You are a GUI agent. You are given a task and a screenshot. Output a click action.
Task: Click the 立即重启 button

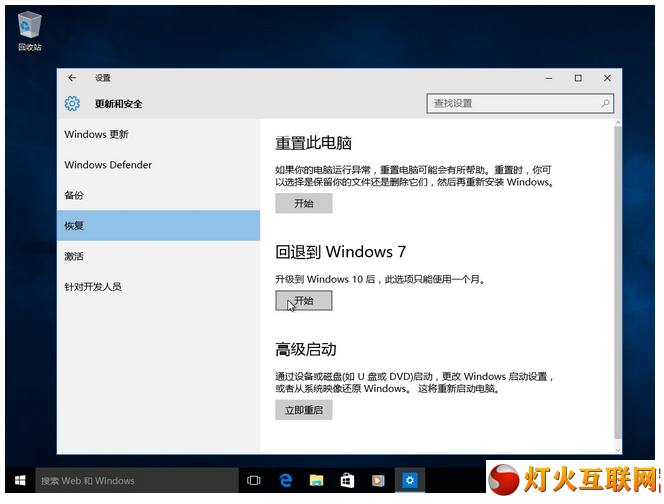[304, 410]
